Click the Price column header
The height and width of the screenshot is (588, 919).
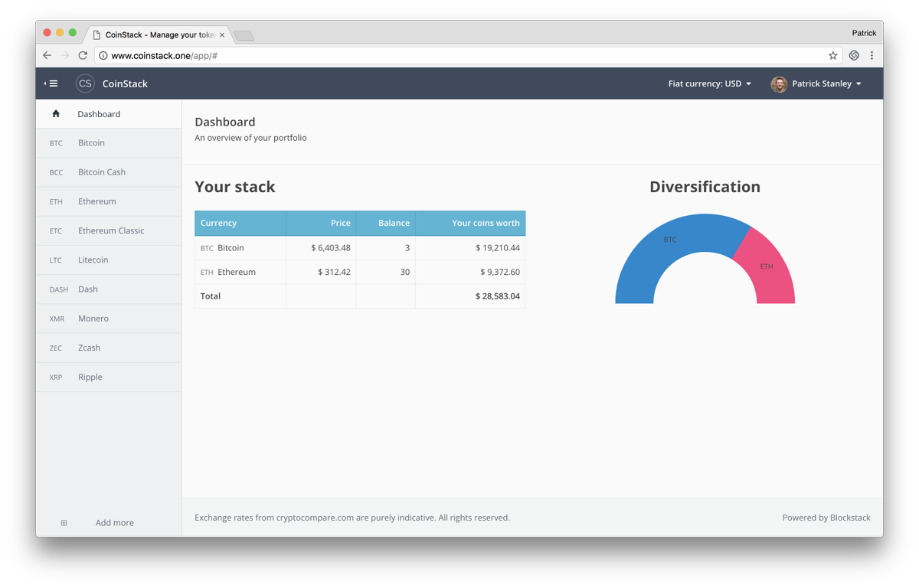[x=321, y=223]
